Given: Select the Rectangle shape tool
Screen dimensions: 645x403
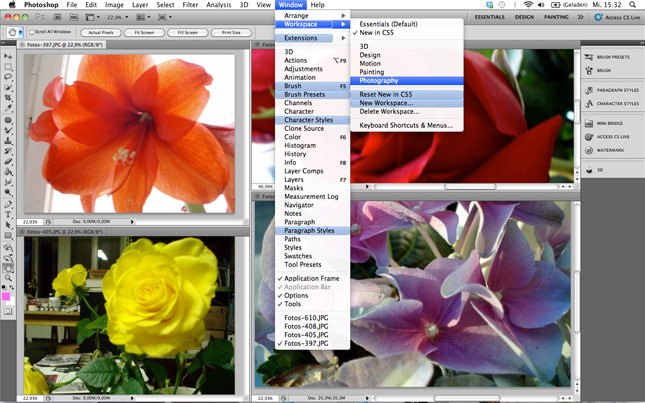Looking at the screenshot, I should click(8, 235).
